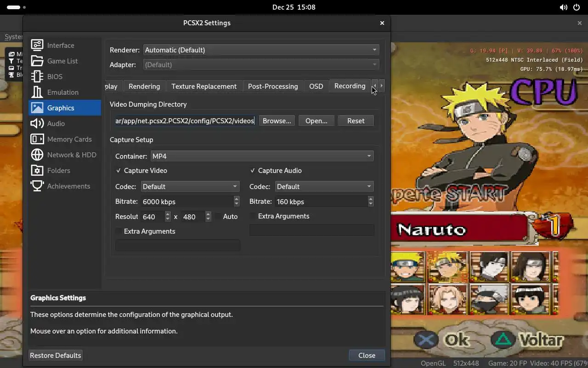The image size is (588, 368).
Task: Switch to the partially visible Display tab
Action: (113, 86)
